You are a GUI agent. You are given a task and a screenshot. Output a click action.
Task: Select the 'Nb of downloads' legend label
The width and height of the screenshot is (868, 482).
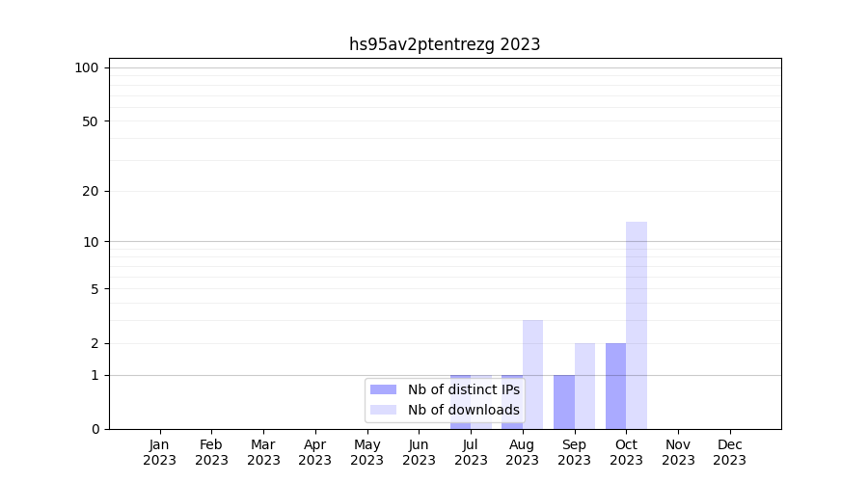coord(463,410)
